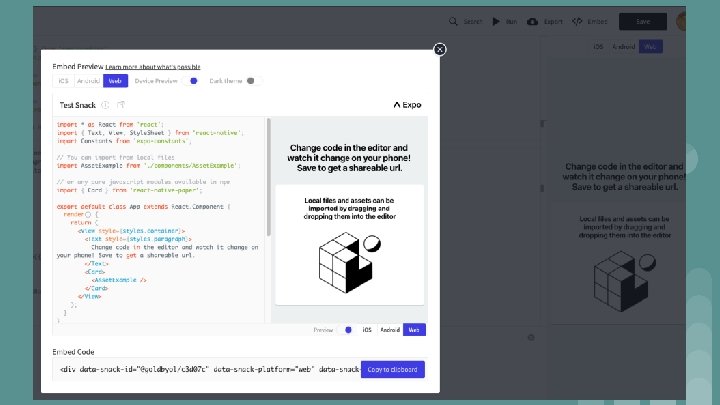Toggle the Device Preview switch
This screenshot has height=405, width=720.
click(x=192, y=81)
